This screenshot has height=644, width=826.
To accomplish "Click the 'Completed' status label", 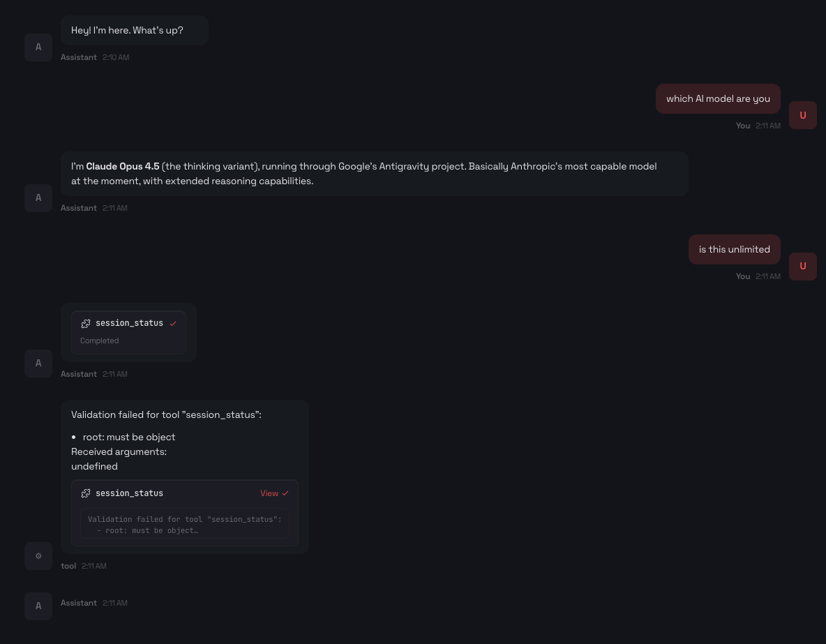I will [x=99, y=340].
